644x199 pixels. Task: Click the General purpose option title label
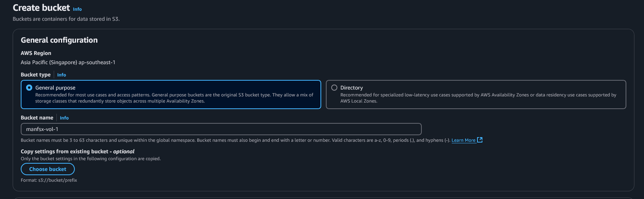(x=55, y=88)
